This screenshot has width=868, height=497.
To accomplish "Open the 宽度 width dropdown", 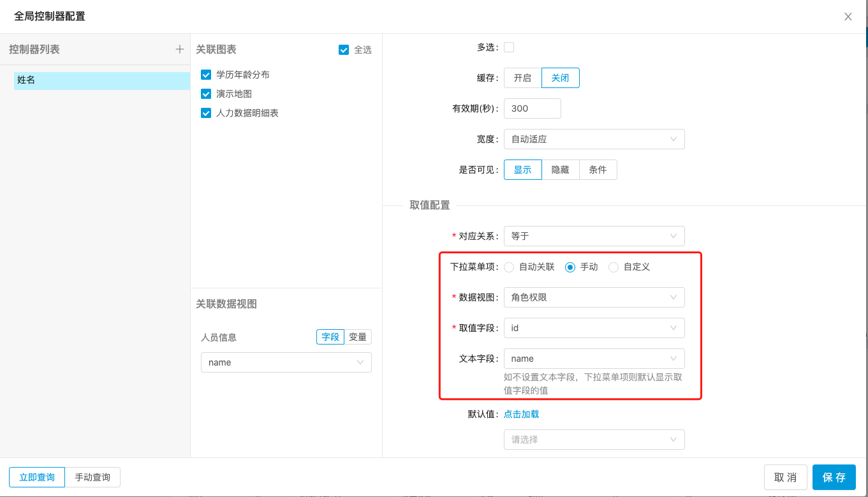I will pyautogui.click(x=594, y=139).
